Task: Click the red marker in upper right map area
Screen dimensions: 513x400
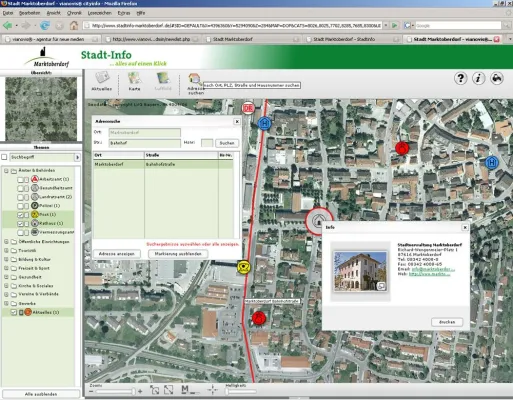Action: pos(402,148)
